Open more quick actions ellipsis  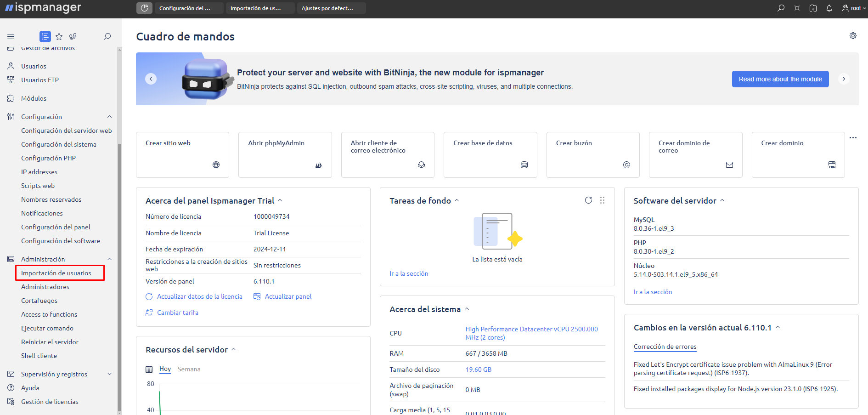853,137
